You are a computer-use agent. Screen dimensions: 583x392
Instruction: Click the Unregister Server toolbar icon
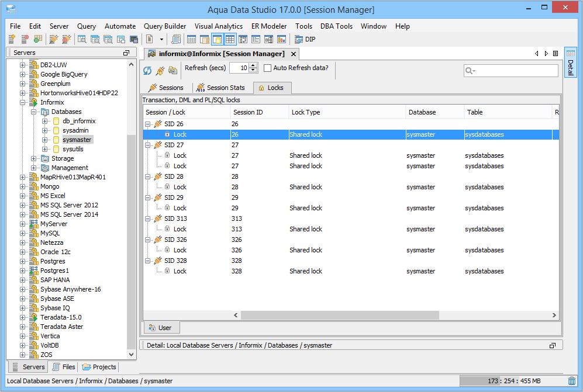point(25,39)
